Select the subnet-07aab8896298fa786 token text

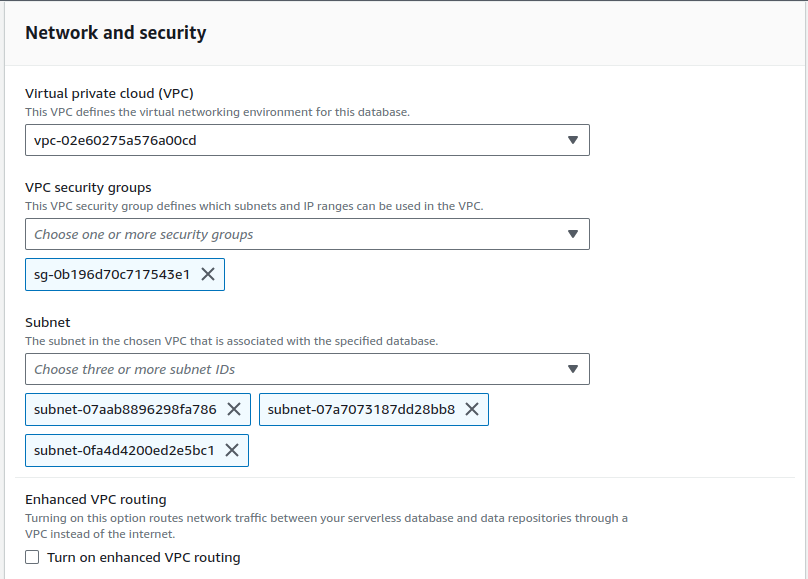coord(125,409)
